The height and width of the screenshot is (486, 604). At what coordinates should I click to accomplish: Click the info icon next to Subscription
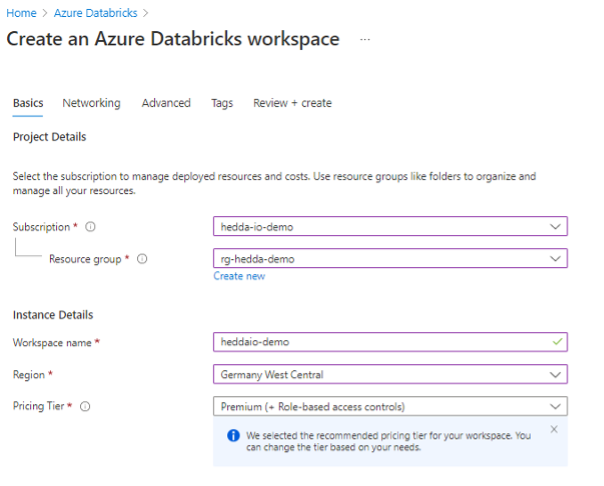91,227
